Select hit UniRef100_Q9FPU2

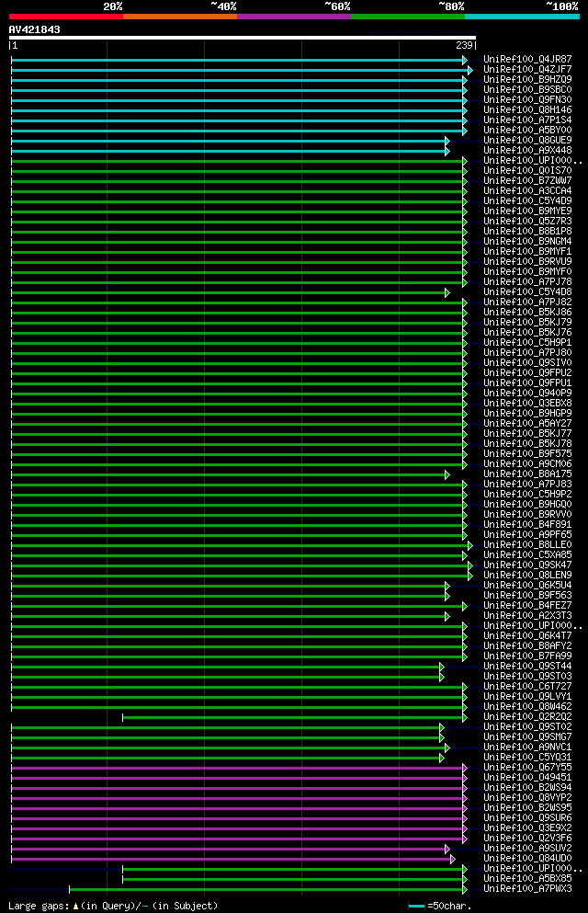coord(527,372)
